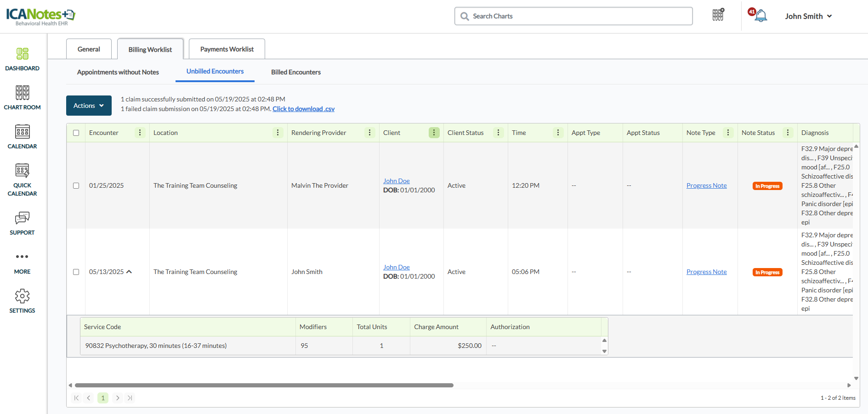Click the download .csv link
Image resolution: width=868 pixels, height=414 pixels.
pyautogui.click(x=303, y=109)
